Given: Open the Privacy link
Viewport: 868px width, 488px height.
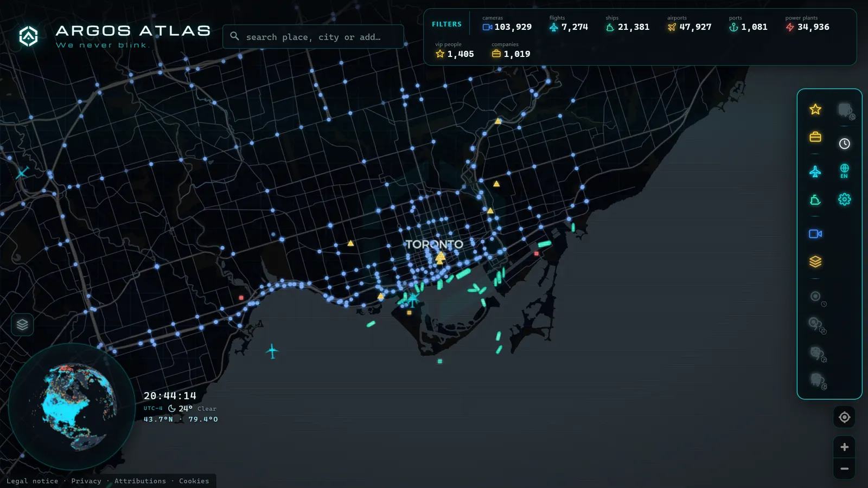Looking at the screenshot, I should pos(86,481).
